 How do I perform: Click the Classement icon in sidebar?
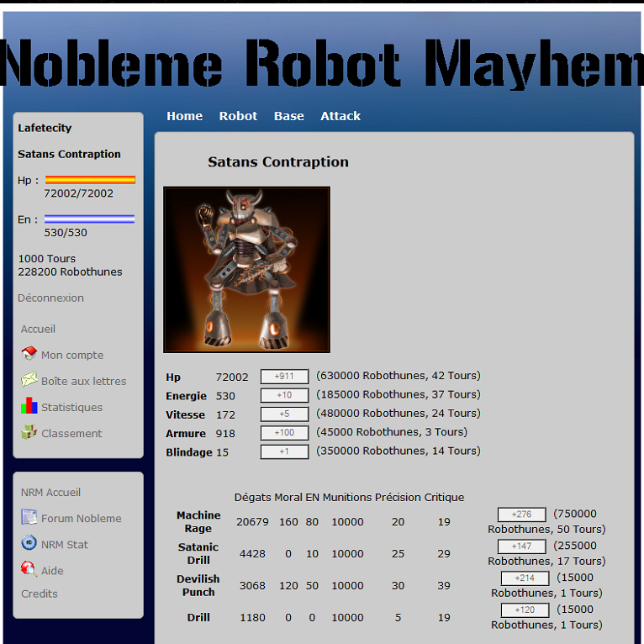(29, 432)
